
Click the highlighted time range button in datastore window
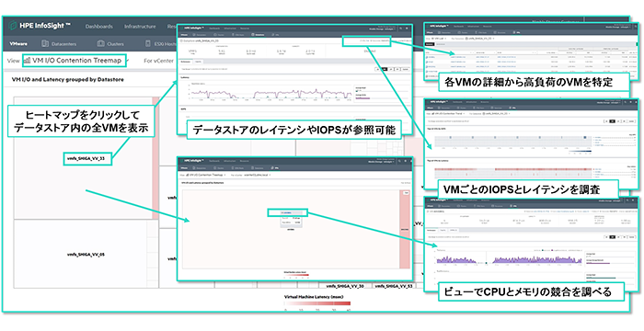[385, 69]
